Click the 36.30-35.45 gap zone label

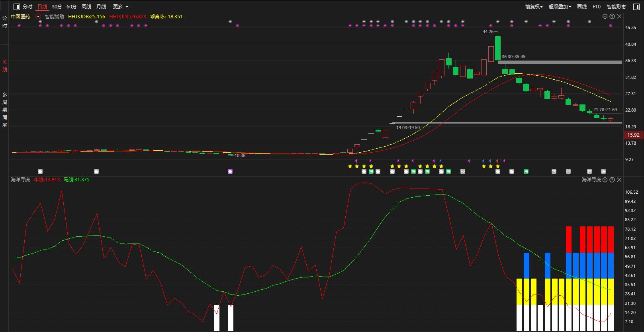[x=513, y=57]
